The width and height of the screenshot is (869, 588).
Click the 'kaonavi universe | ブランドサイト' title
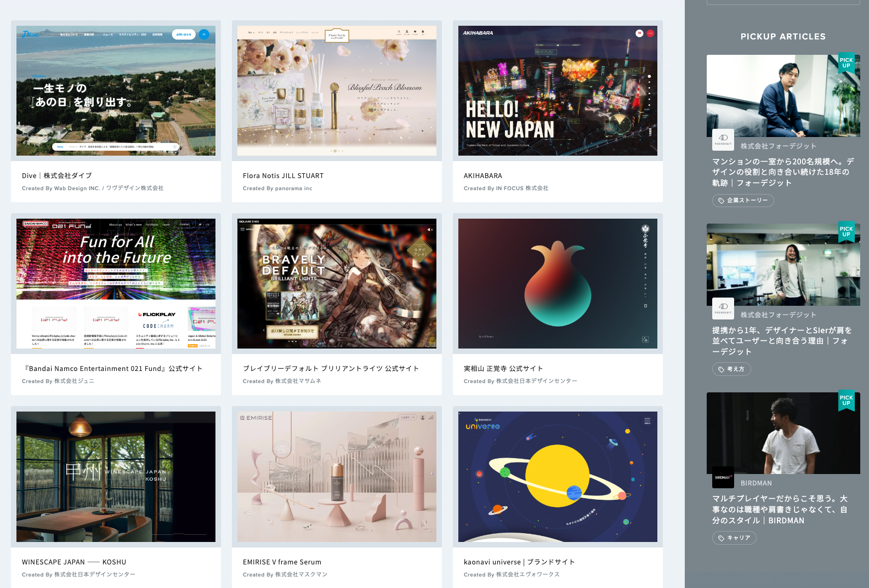click(x=519, y=562)
